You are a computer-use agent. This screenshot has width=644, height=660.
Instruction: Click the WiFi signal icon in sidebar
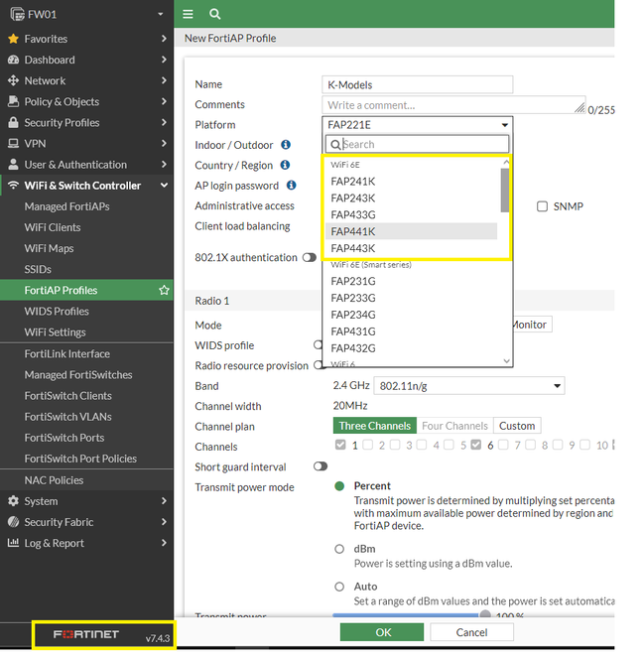tap(14, 186)
